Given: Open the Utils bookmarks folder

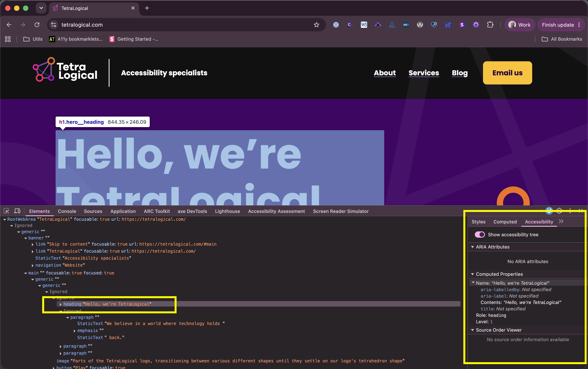Looking at the screenshot, I should click(x=33, y=39).
